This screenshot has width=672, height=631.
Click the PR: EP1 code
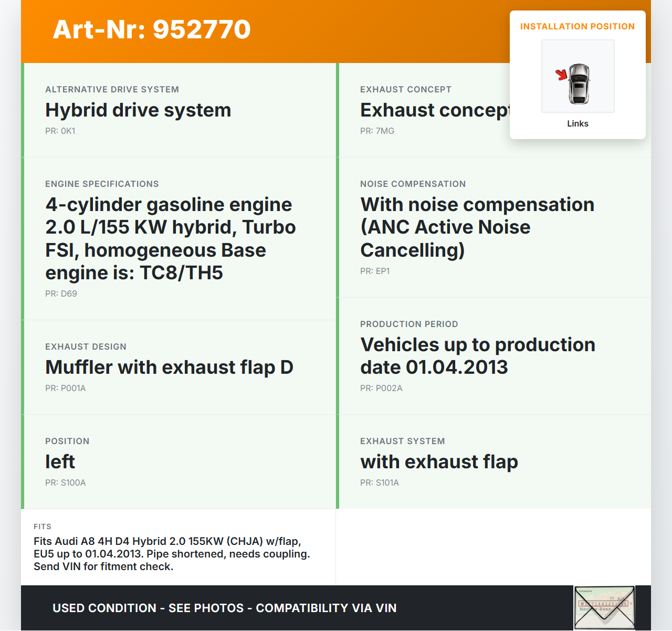375,271
